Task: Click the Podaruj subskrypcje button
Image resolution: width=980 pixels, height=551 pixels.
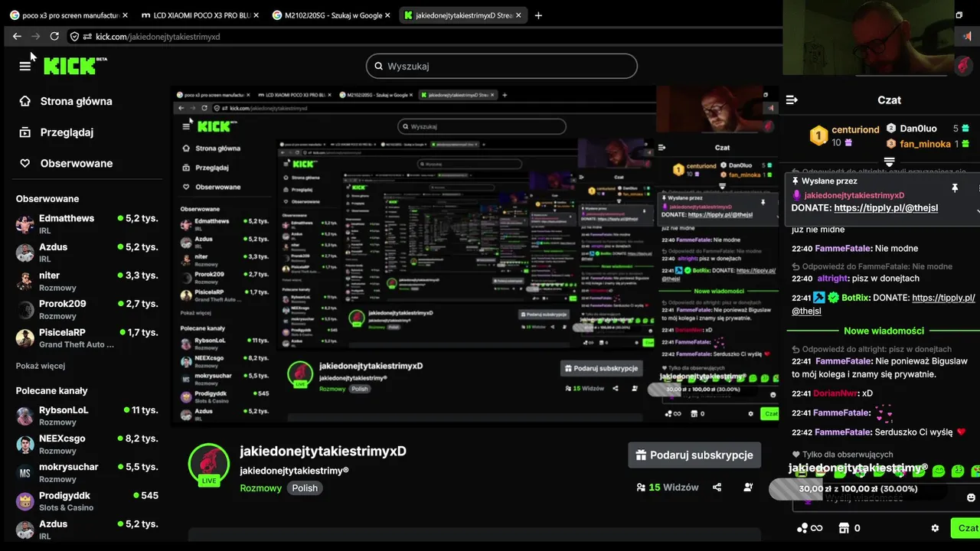Action: 694,455
